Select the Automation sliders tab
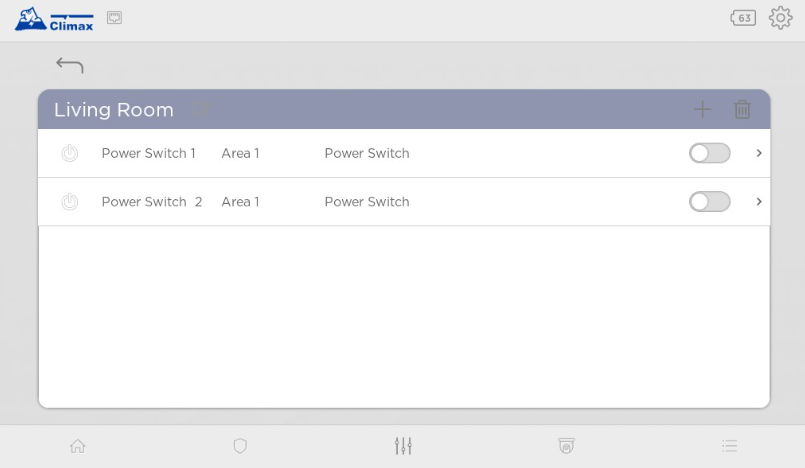This screenshot has height=468, width=805. point(403,446)
